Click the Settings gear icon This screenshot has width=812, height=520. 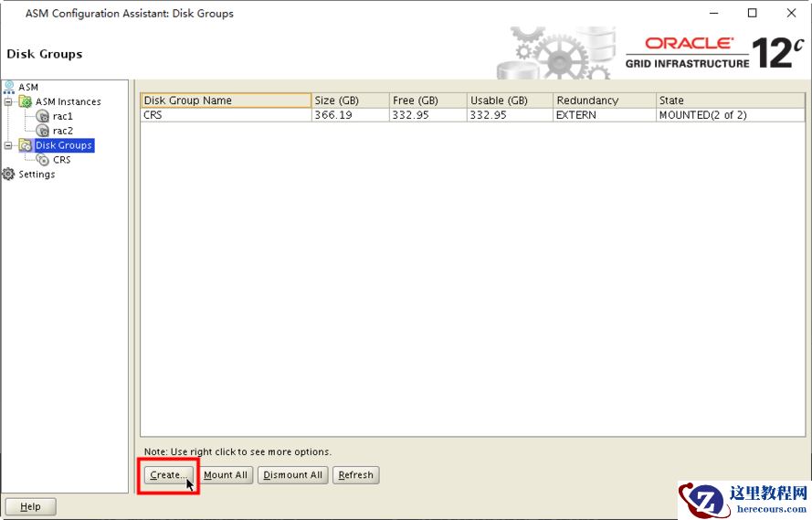[x=9, y=174]
